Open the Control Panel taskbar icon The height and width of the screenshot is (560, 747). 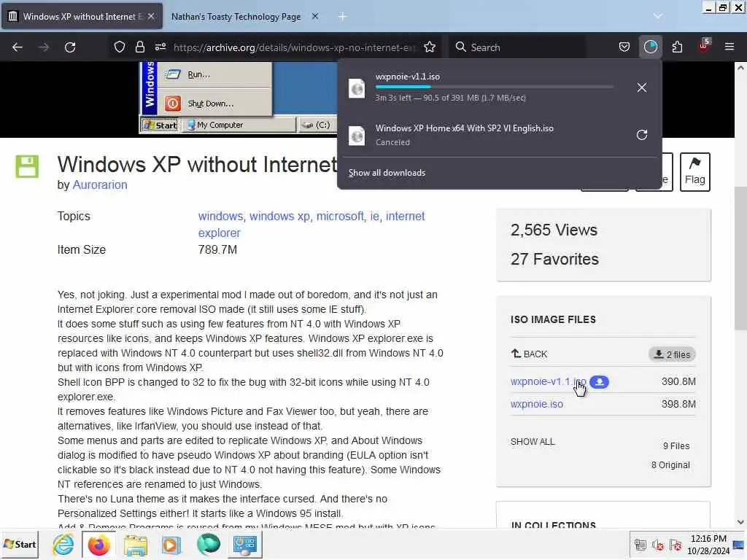point(245,545)
